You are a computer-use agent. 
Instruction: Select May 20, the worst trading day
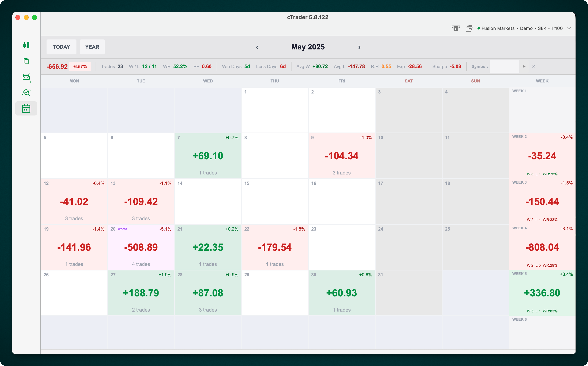tap(141, 247)
